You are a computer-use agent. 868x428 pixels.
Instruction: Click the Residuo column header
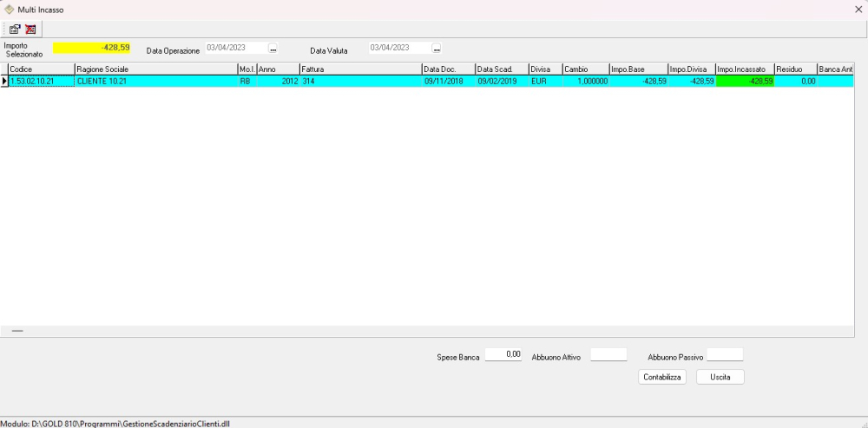794,69
